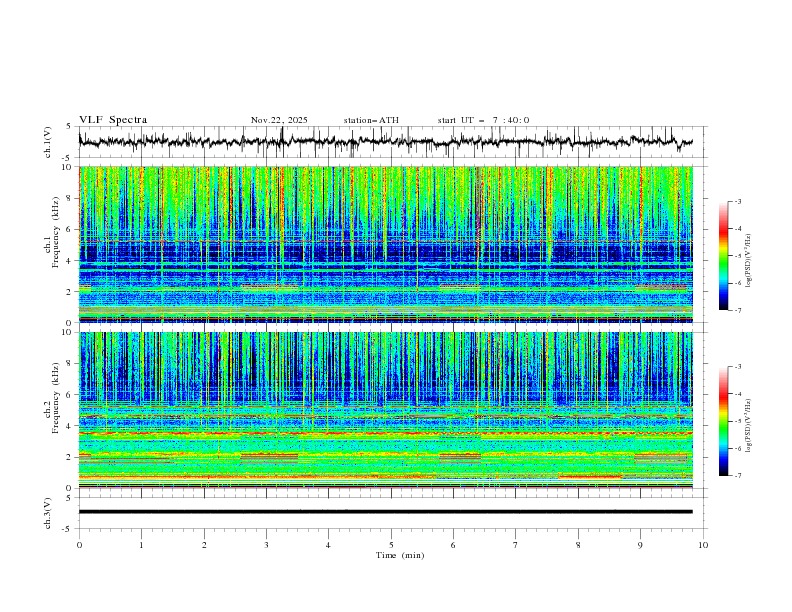The height and width of the screenshot is (612, 792).
Task: Click the "-7" tick on ch.1 colorbar
Action: 737,310
